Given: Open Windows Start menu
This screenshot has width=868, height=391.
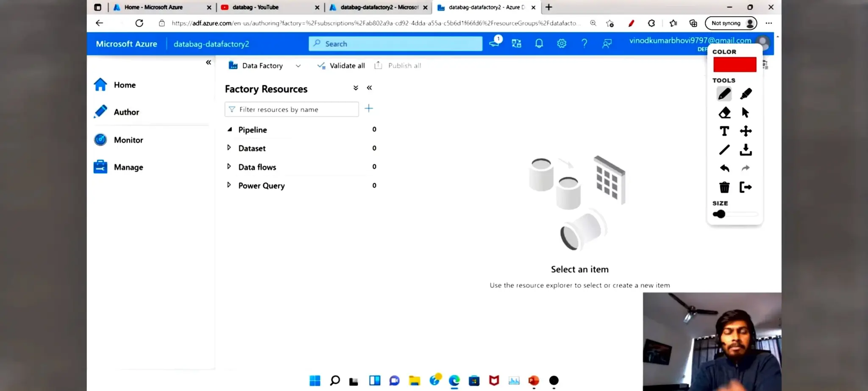Looking at the screenshot, I should 315,380.
